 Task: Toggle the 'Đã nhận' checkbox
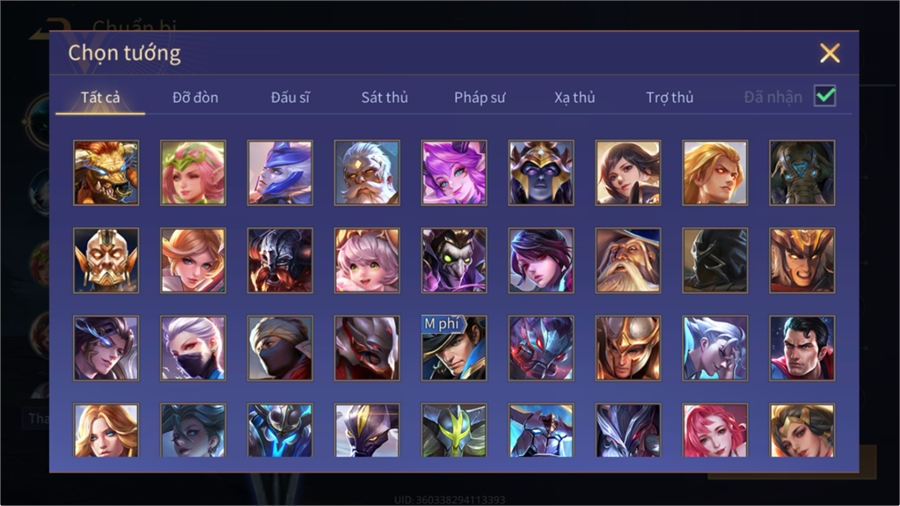point(825,96)
